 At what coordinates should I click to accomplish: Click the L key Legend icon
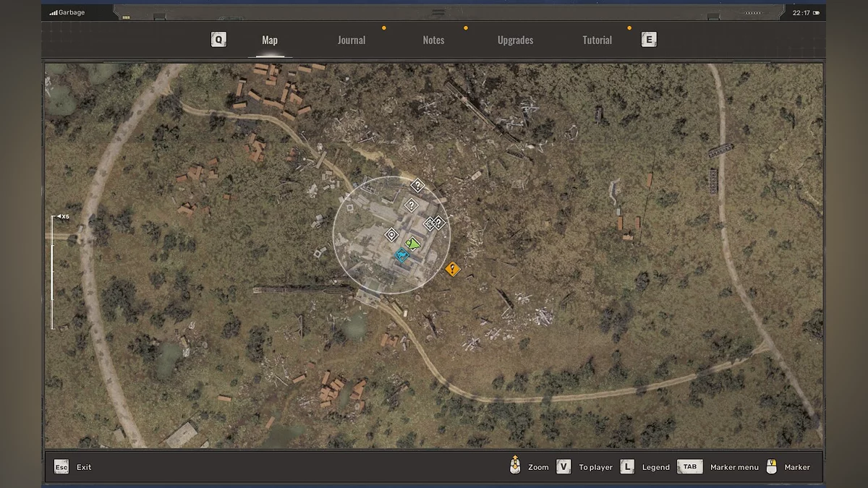click(627, 467)
